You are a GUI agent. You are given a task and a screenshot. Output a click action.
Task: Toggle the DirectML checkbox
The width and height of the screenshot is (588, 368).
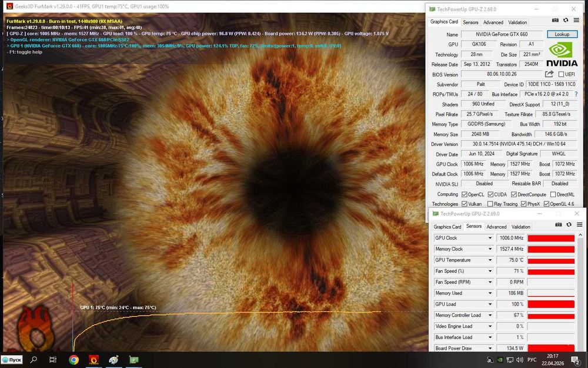coord(553,194)
